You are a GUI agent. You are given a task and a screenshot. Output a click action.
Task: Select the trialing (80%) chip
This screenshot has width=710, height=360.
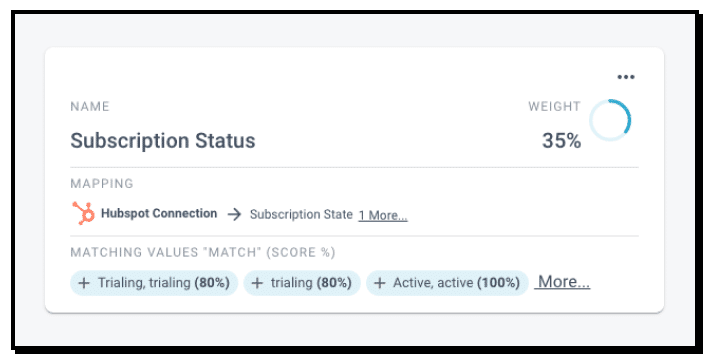pos(302,283)
